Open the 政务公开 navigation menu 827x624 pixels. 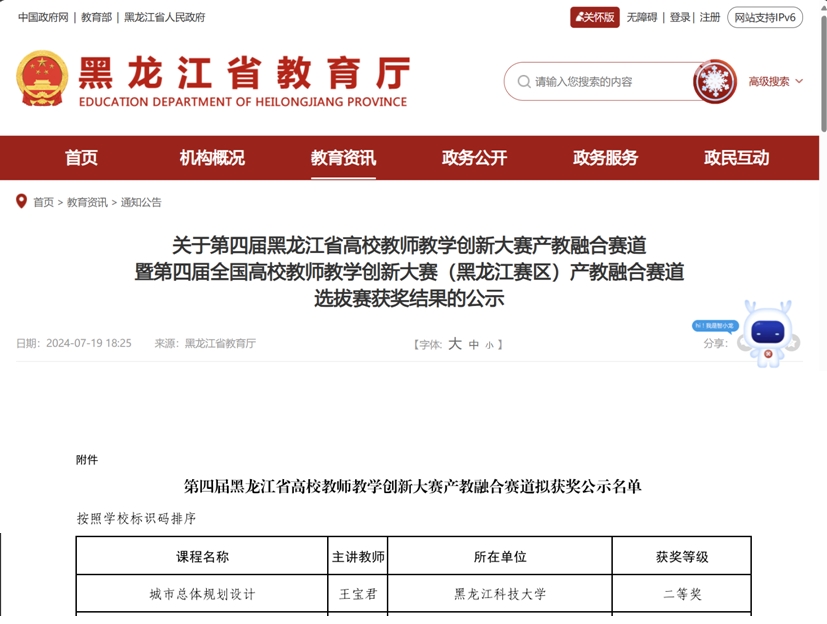pyautogui.click(x=474, y=158)
